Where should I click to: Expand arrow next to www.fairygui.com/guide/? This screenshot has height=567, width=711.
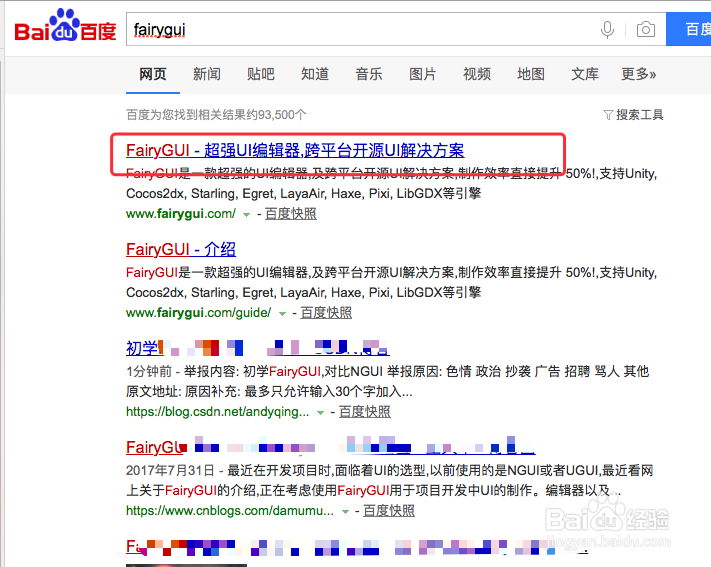[x=282, y=313]
